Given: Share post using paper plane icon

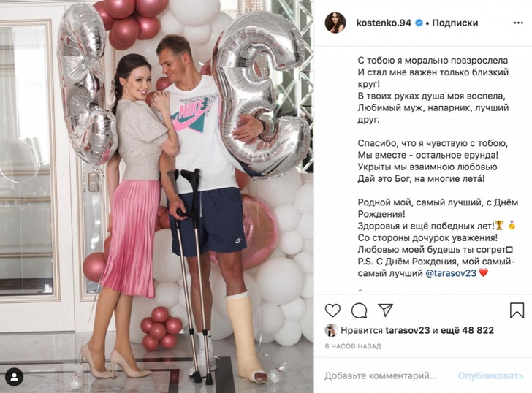Looking at the screenshot, I should click(385, 310).
